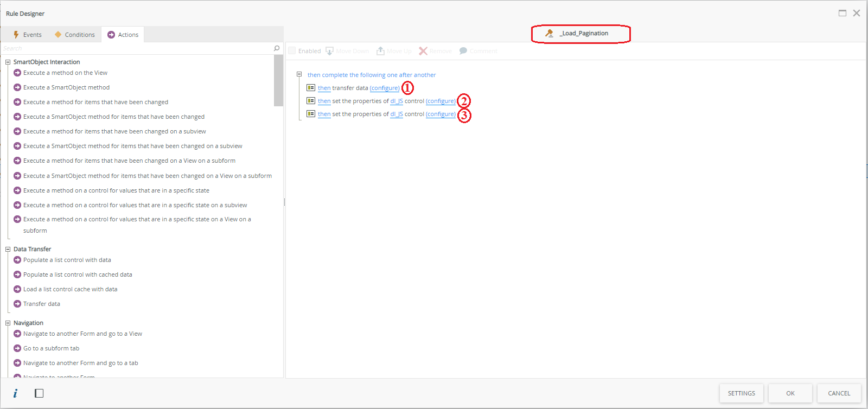Click the red Remove X icon
The height and width of the screenshot is (409, 868).
423,51
